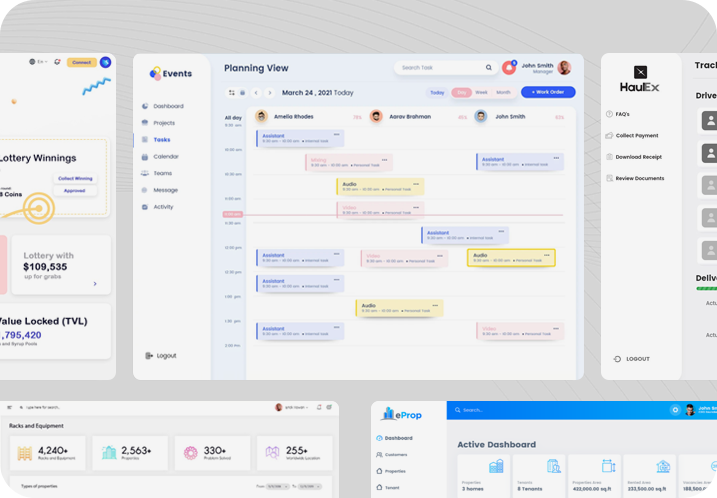The image size is (717, 498).
Task: Open the 4,240+ Racks and Equipment card
Action: click(x=48, y=453)
